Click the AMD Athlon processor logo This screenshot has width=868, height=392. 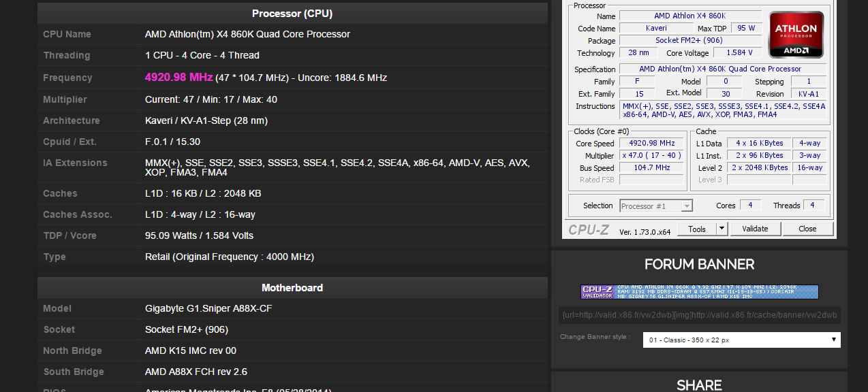[x=796, y=34]
